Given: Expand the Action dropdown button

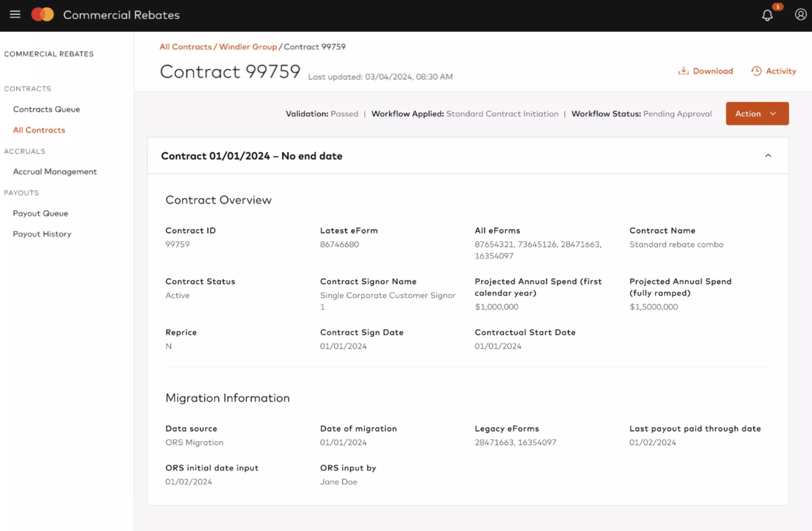Looking at the screenshot, I should pyautogui.click(x=757, y=114).
